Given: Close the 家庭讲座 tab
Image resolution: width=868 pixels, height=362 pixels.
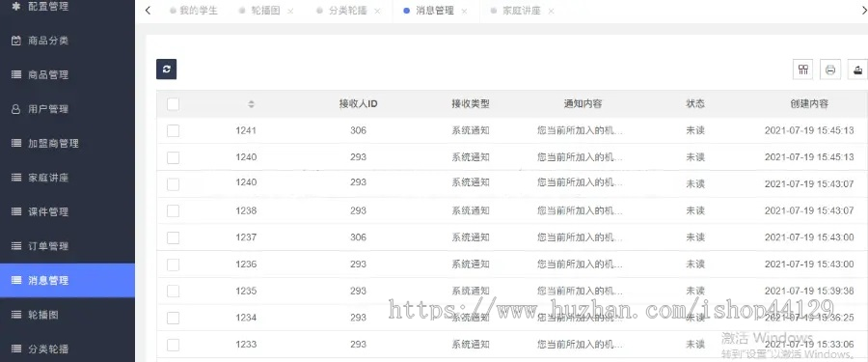Looking at the screenshot, I should [x=551, y=11].
